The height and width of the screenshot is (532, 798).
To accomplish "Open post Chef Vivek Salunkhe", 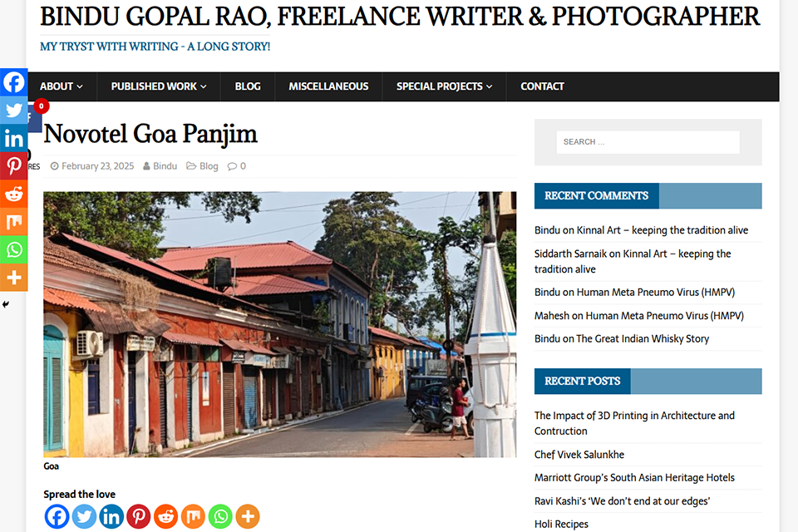I will 579,455.
